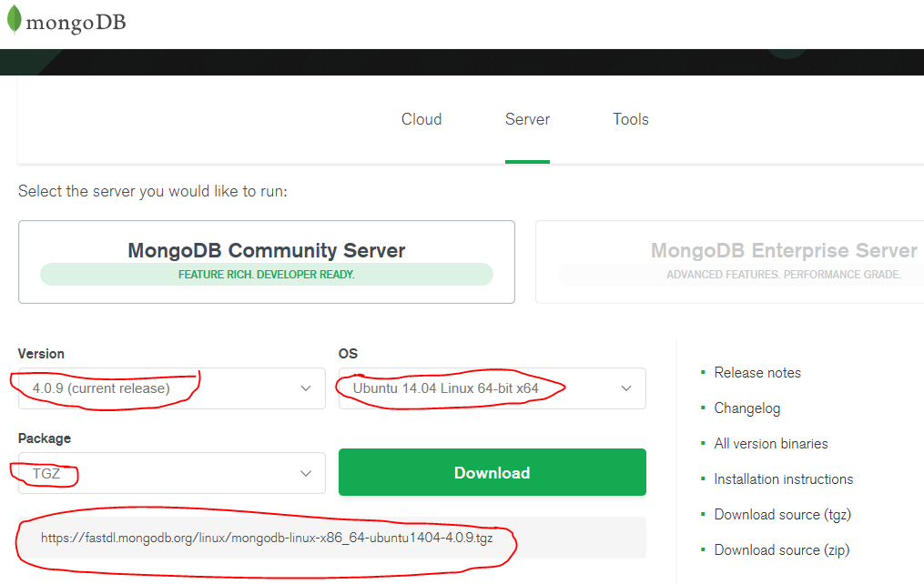Click 'Select the server you would like to run:' text
This screenshot has height=584, width=924.
(x=153, y=191)
